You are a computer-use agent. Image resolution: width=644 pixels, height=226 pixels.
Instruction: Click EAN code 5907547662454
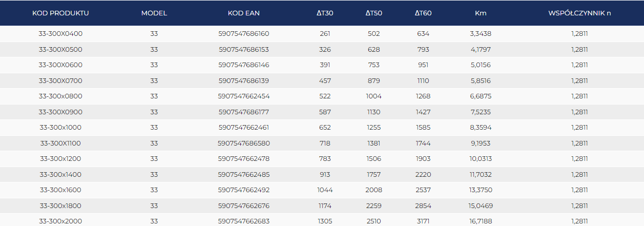243,96
